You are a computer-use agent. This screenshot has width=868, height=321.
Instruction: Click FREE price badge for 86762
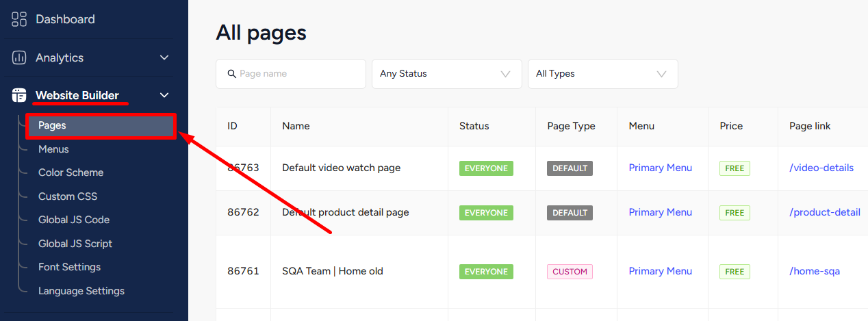pos(735,213)
